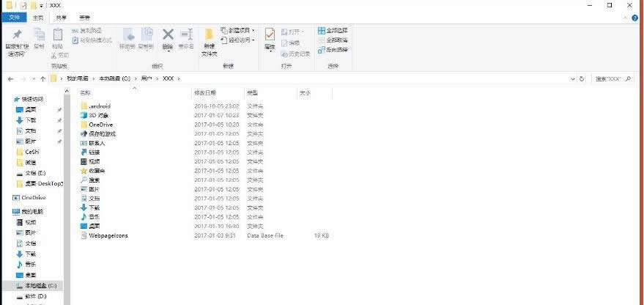Click the search box for XXX folder

pyautogui.click(x=612, y=78)
